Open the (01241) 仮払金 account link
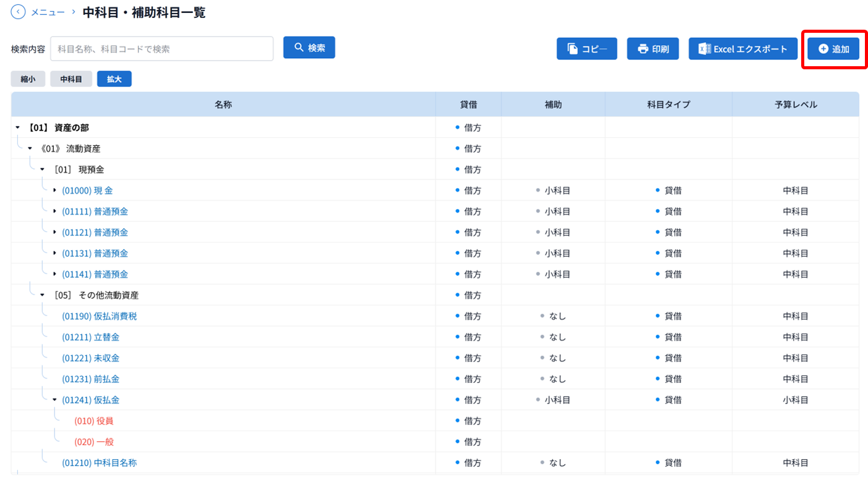Screen dimensions: 868x482 pos(91,400)
